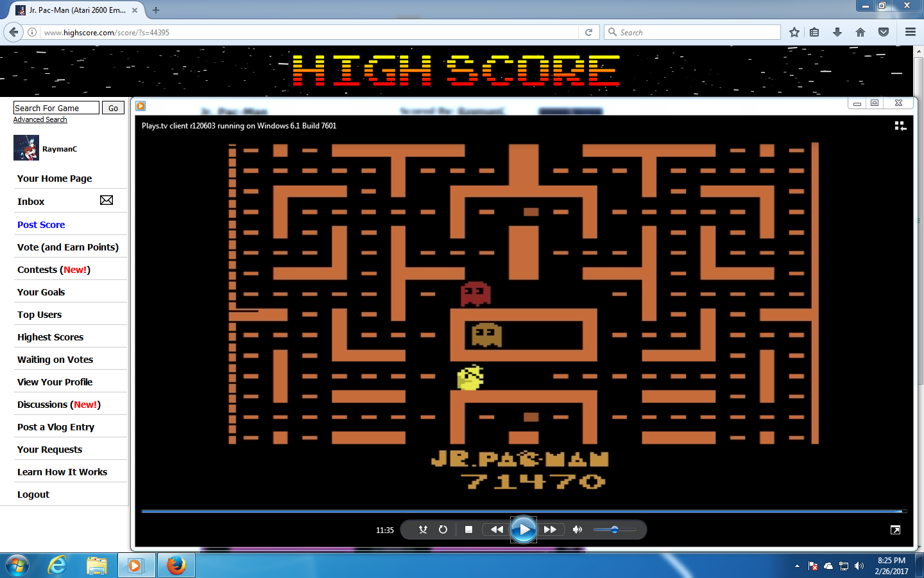Switch player to full screen view

pyautogui.click(x=895, y=530)
